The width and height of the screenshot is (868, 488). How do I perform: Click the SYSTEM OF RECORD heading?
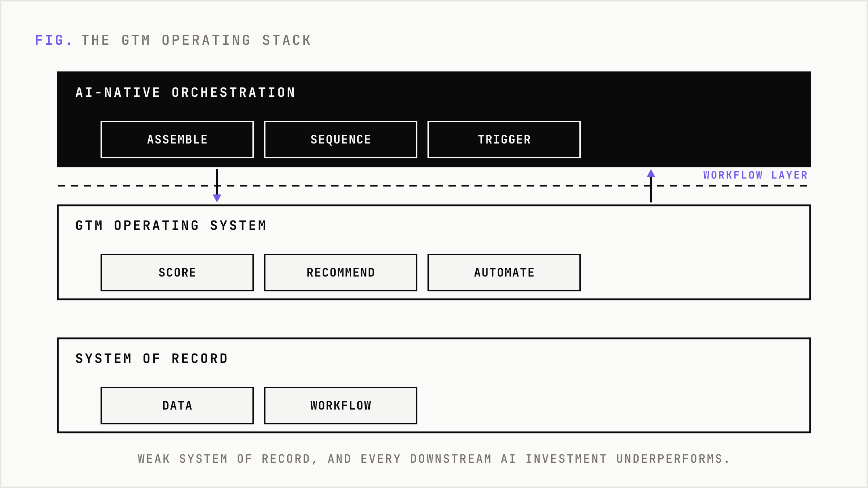tap(152, 359)
